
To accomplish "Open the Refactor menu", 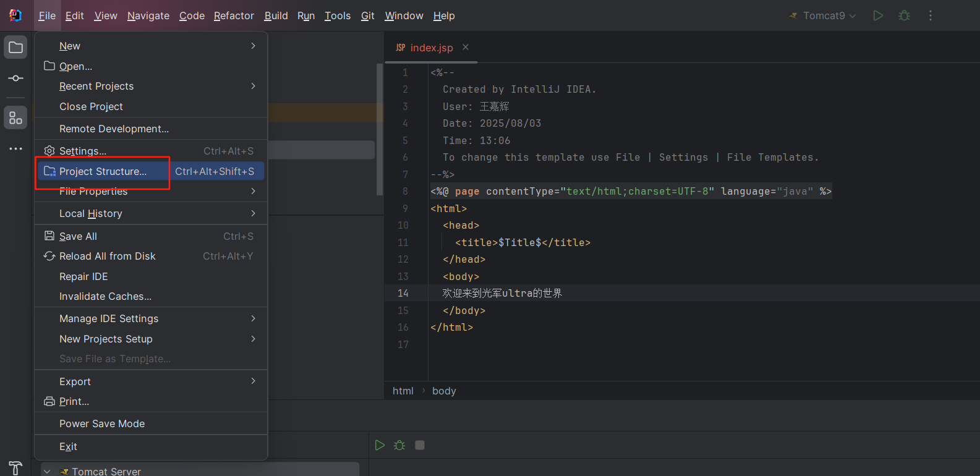I will point(234,15).
